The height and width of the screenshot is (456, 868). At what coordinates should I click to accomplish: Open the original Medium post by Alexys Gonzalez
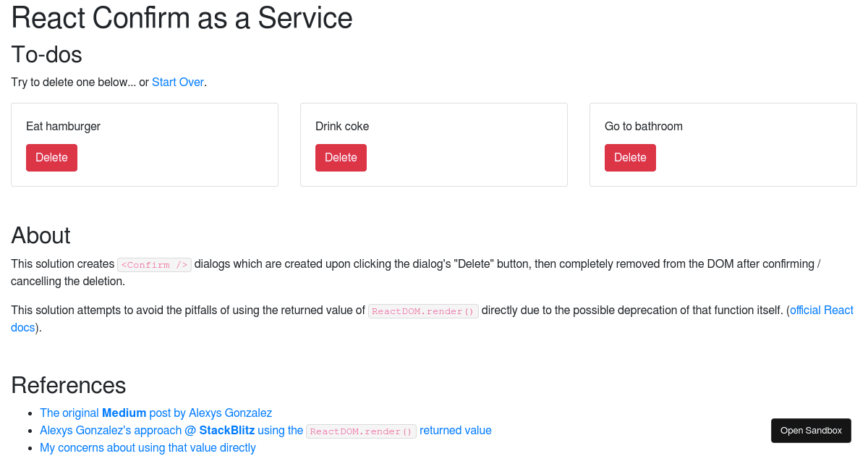[x=156, y=413]
